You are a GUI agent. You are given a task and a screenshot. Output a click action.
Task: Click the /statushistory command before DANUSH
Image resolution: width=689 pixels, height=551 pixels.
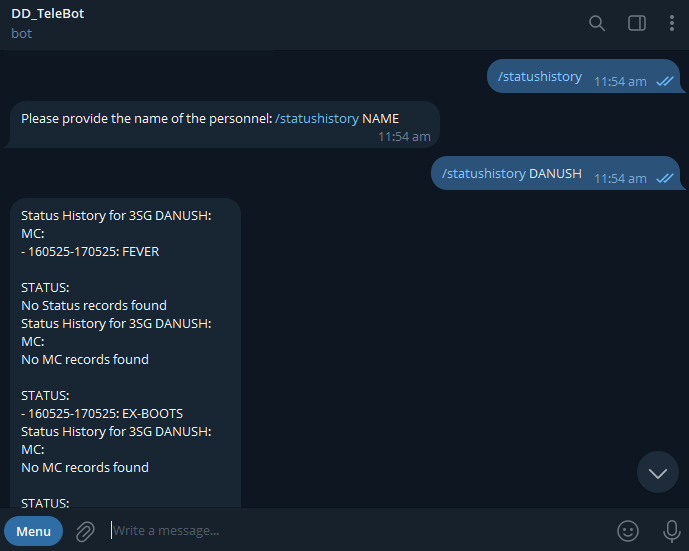coord(483,173)
